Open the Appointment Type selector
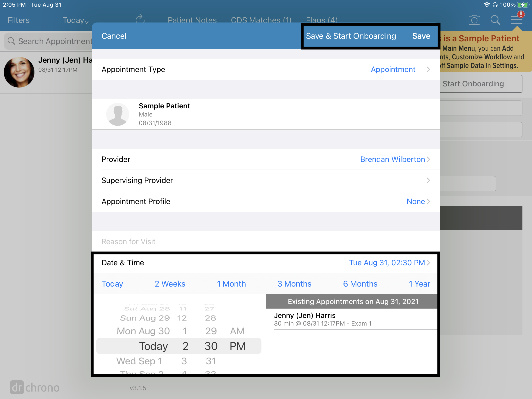 pos(266,69)
